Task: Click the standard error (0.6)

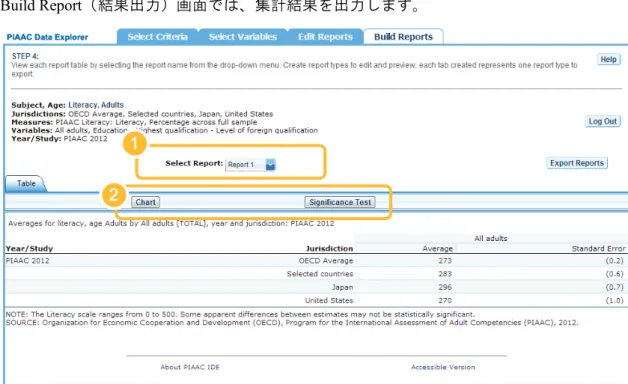Action: 614,274
